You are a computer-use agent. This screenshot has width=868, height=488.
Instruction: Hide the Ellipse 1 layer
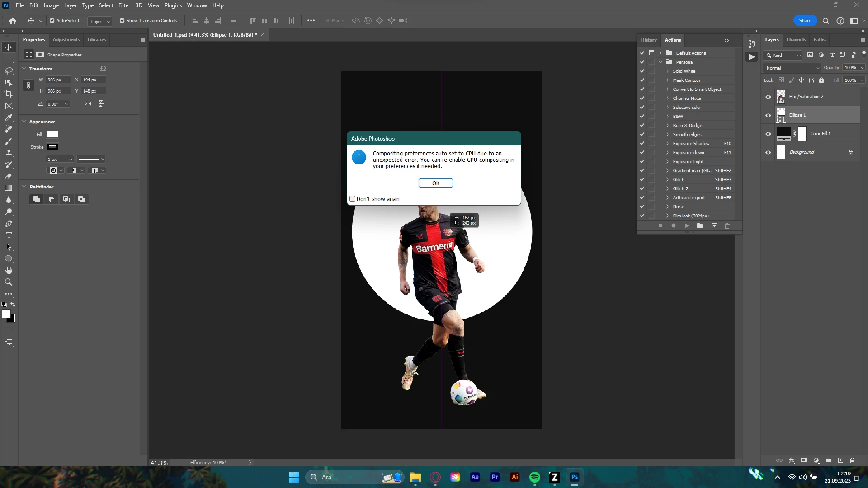[768, 115]
